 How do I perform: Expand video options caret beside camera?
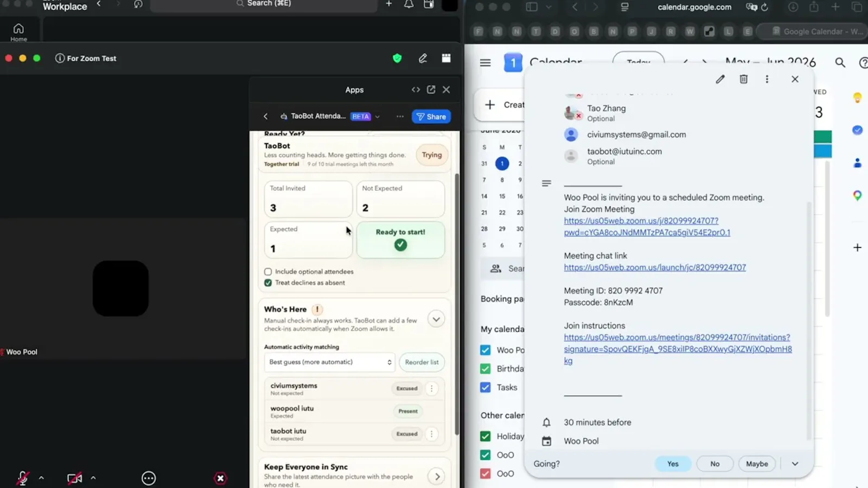point(93,478)
